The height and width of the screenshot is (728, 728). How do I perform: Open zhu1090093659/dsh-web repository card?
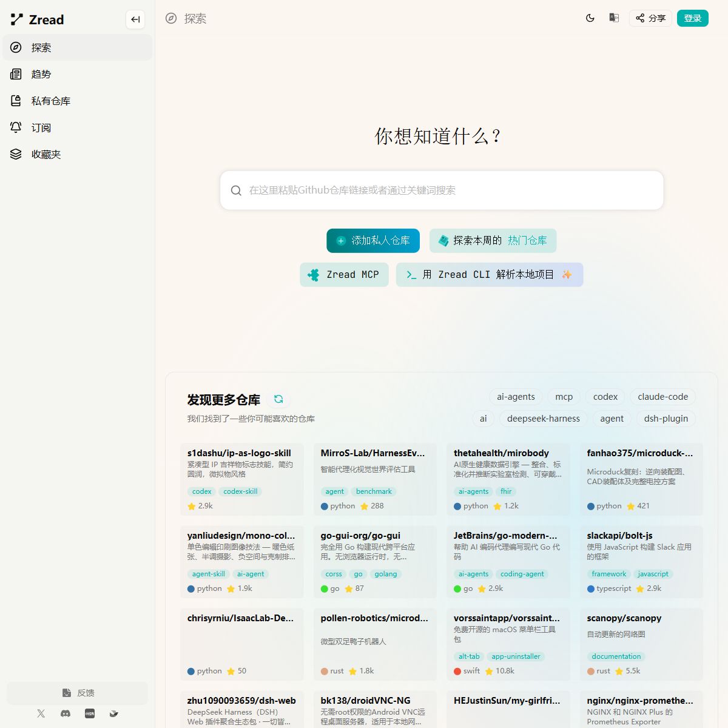click(x=242, y=709)
